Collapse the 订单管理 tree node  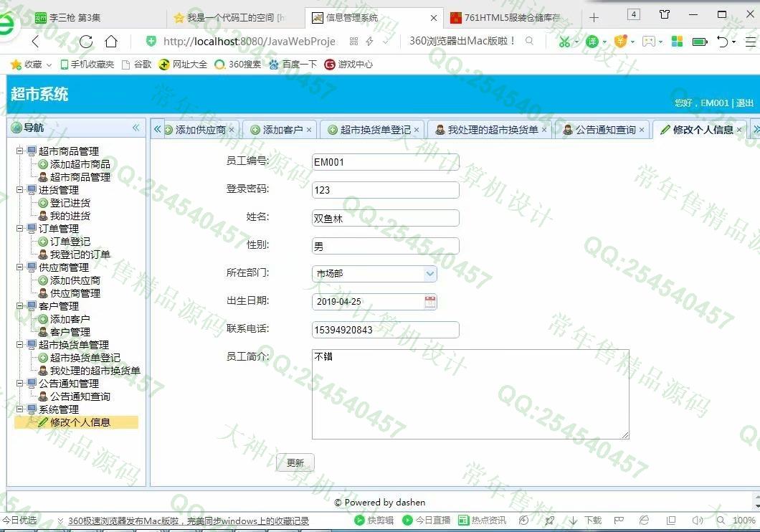pos(19,228)
